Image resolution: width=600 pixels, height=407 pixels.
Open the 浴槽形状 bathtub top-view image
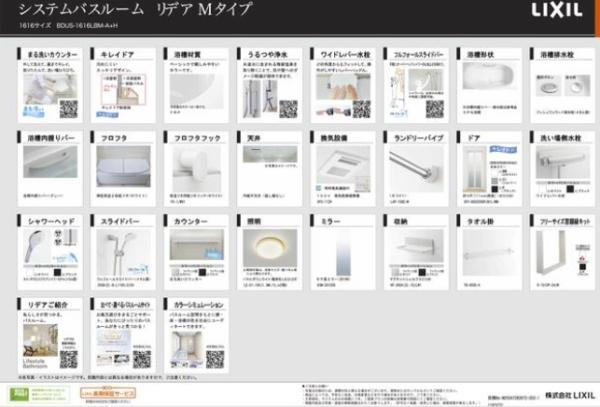490,77
